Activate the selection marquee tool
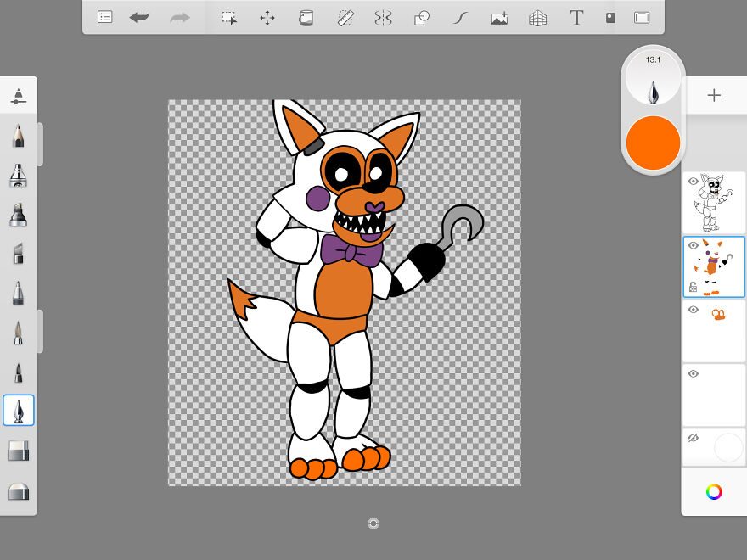The width and height of the screenshot is (747, 560). [228, 16]
